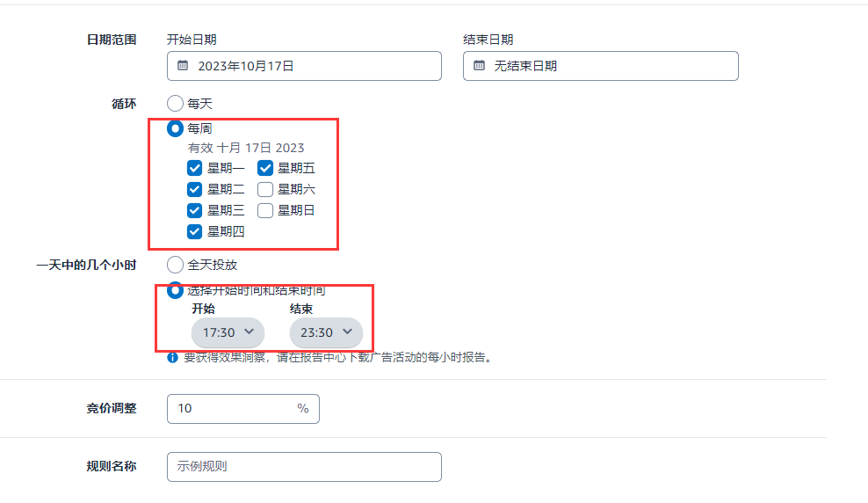Click the 竞价调整 percentage input field

tap(243, 409)
